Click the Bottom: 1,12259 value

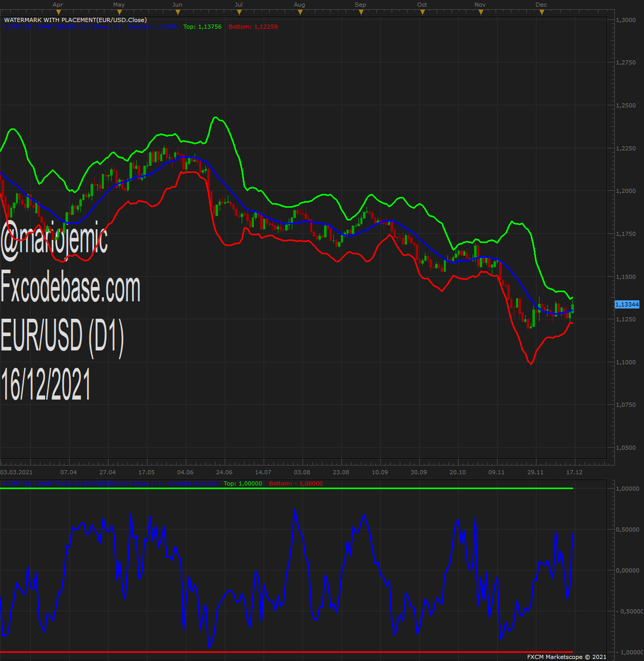[253, 27]
